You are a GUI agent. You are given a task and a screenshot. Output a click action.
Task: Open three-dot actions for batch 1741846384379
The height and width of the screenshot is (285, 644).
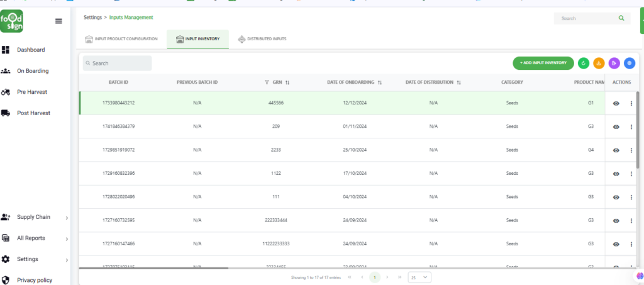click(x=631, y=126)
